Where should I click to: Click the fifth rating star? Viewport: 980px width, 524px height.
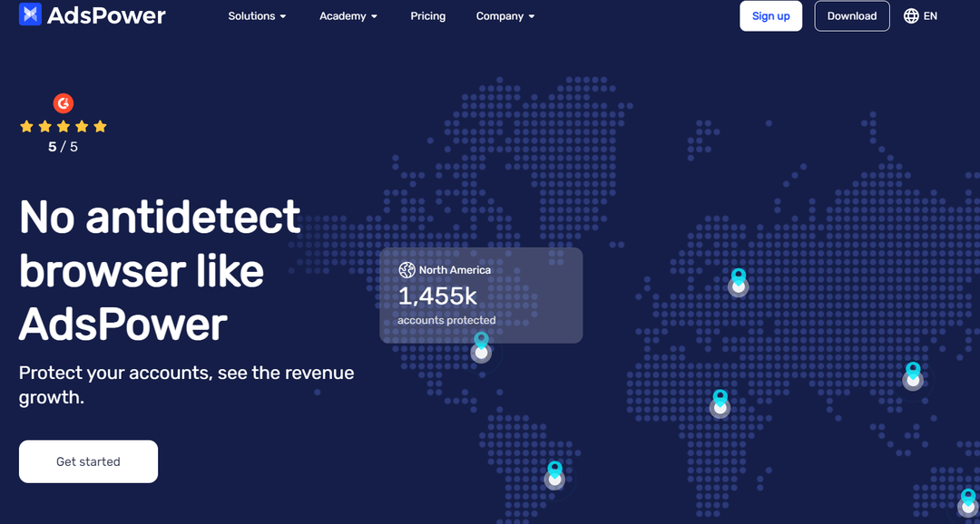click(100, 127)
